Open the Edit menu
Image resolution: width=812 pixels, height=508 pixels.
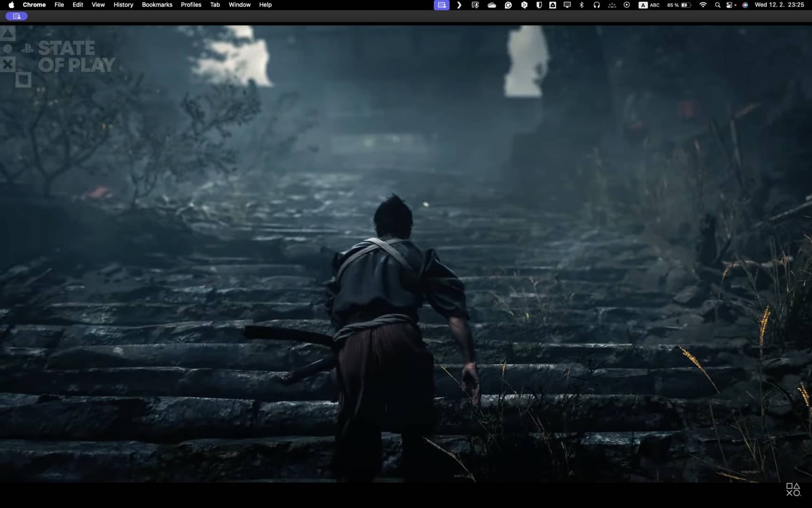click(x=78, y=5)
